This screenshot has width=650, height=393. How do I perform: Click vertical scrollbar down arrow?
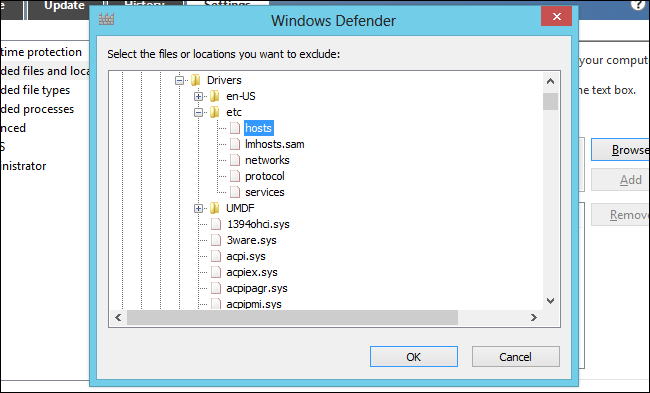click(551, 301)
